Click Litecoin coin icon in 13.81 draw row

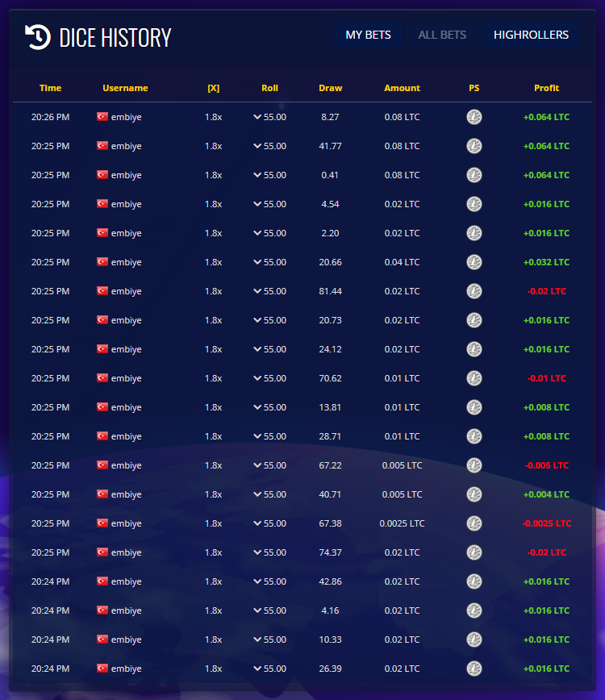coord(474,407)
